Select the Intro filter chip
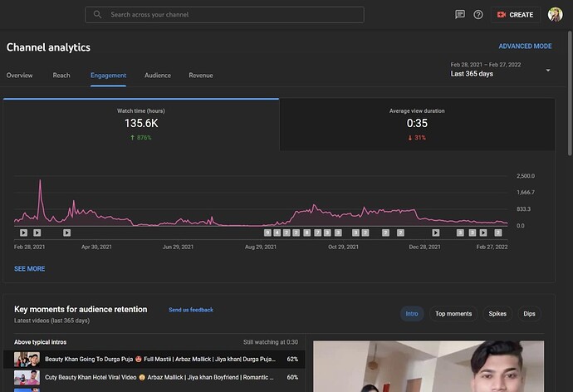The width and height of the screenshot is (573, 392). [x=411, y=314]
